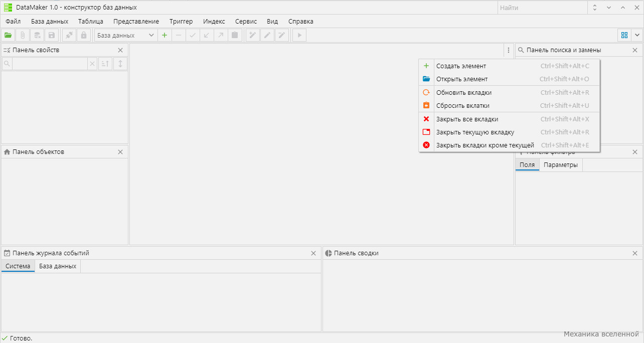The height and width of the screenshot is (343, 644).
Task: Switch to База данных log tab
Action: (x=58, y=266)
